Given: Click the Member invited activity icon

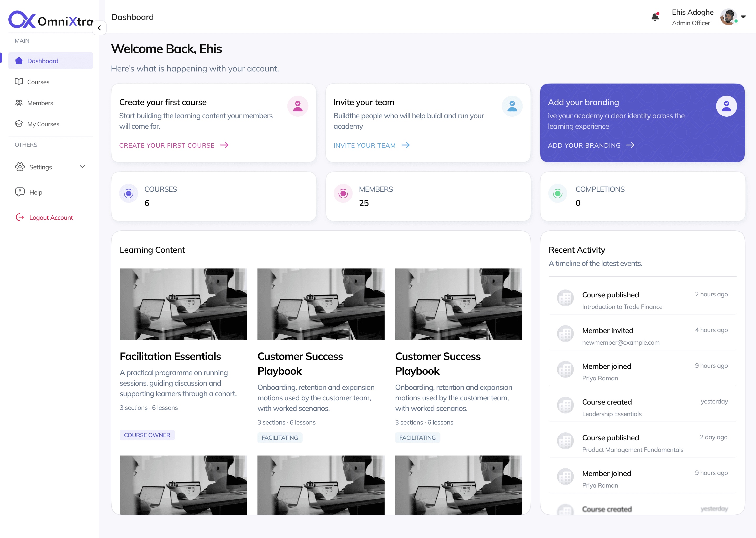Looking at the screenshot, I should coord(565,334).
